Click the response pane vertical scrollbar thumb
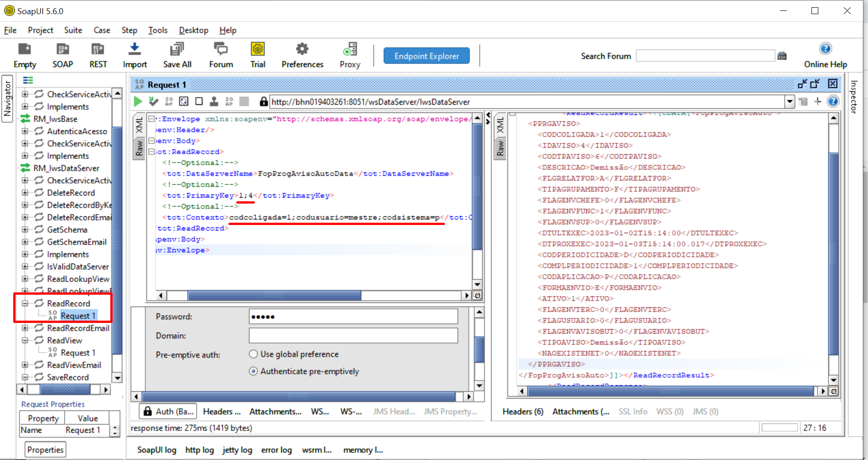This screenshot has width=868, height=460. click(833, 254)
